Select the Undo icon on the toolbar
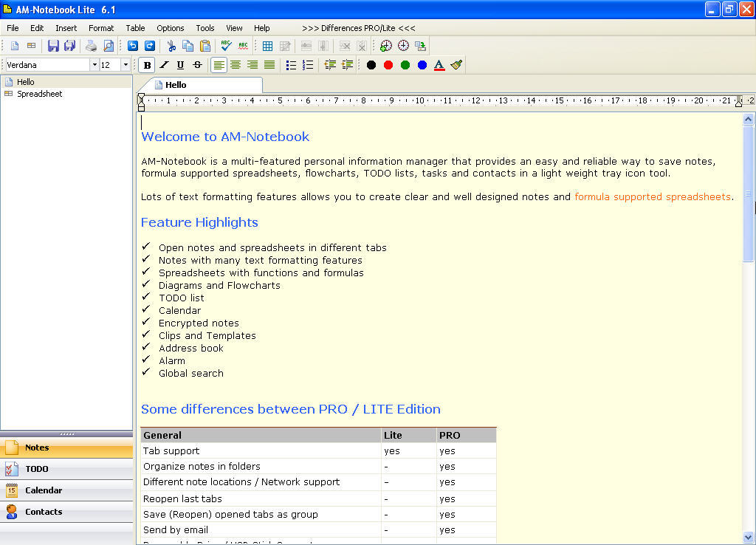 pyautogui.click(x=132, y=45)
